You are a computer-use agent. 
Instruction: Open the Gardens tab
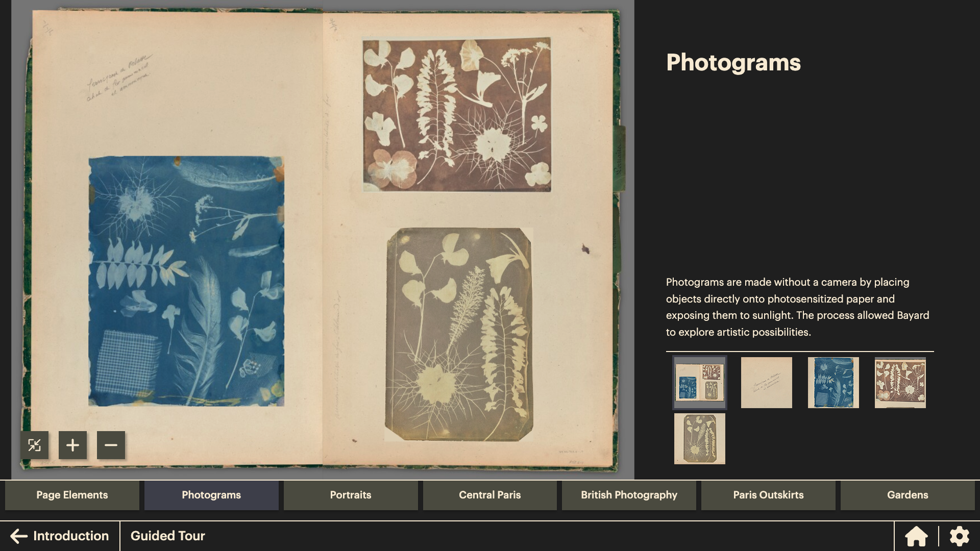pos(908,495)
